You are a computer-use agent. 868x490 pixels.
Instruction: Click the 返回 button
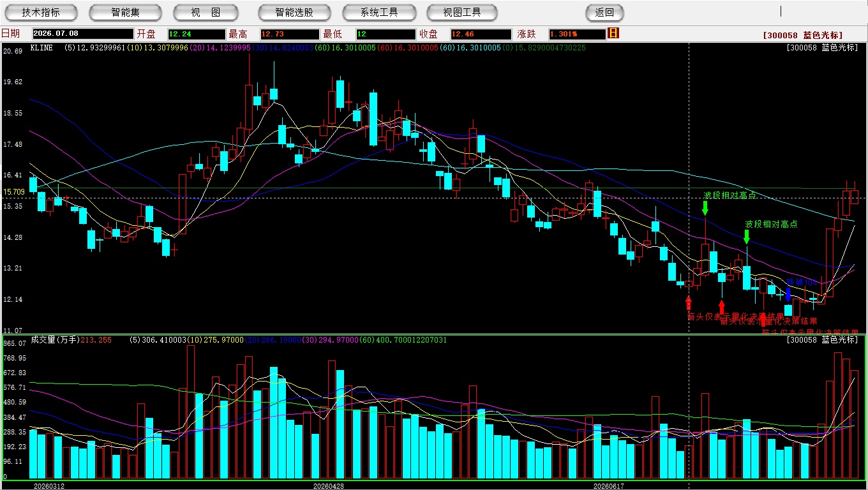604,12
